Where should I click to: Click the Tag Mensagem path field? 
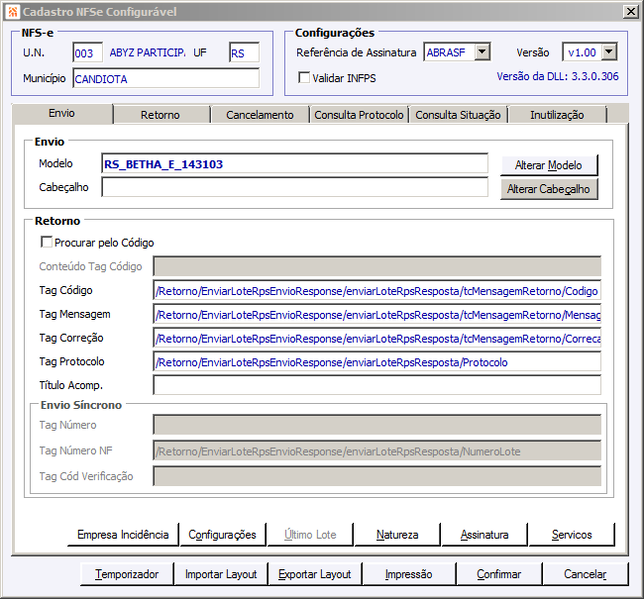click(x=377, y=314)
